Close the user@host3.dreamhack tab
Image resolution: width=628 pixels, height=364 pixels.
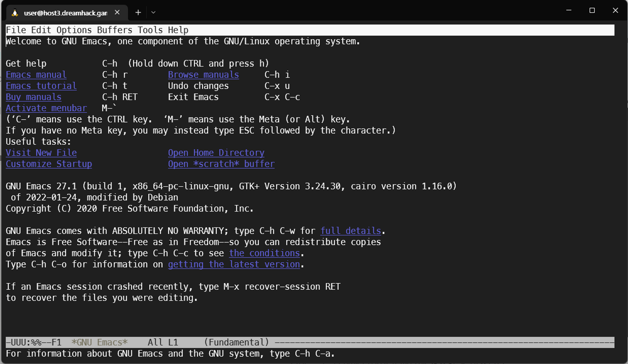click(117, 12)
